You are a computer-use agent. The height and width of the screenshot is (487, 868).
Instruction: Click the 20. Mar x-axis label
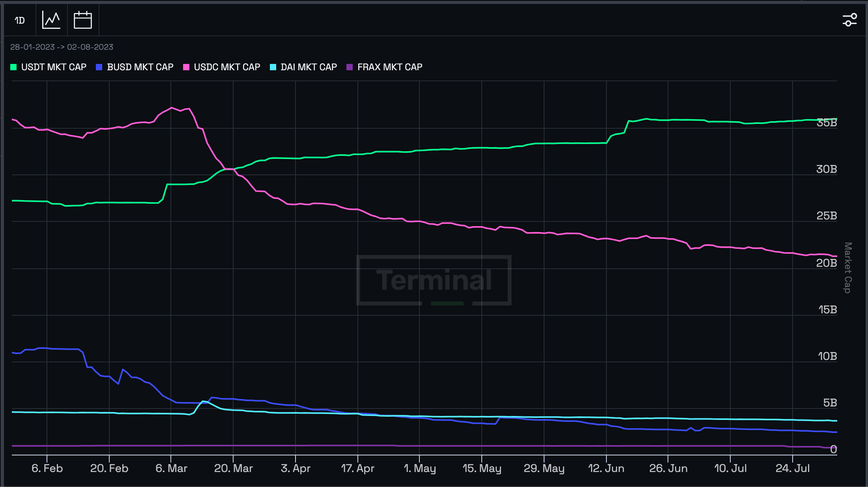coord(233,468)
